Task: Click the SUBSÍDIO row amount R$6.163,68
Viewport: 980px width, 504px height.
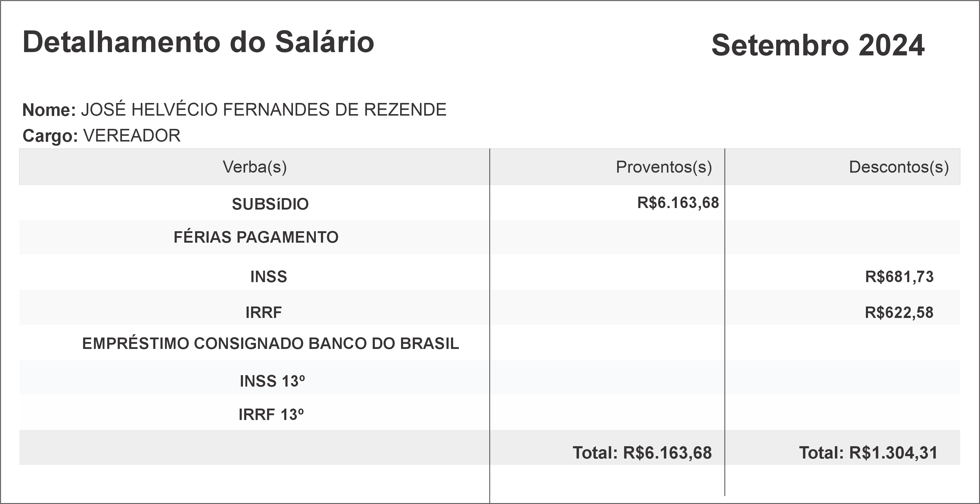Action: click(678, 203)
